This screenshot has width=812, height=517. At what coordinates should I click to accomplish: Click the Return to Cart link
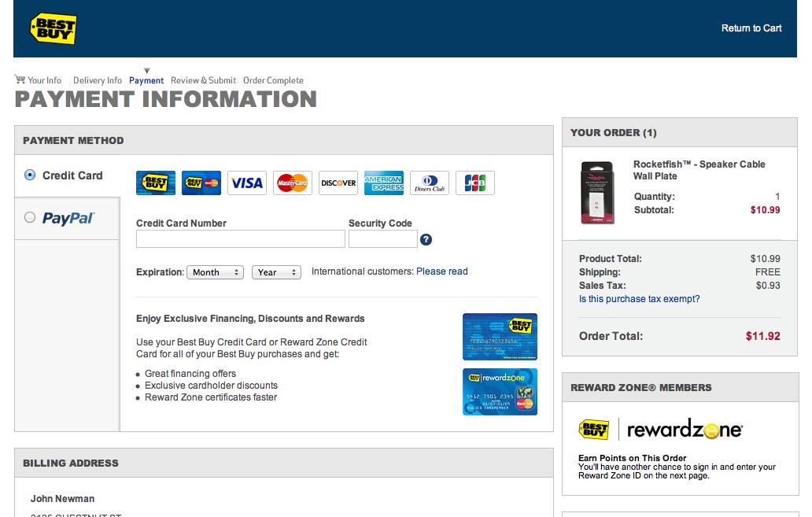pos(751,28)
